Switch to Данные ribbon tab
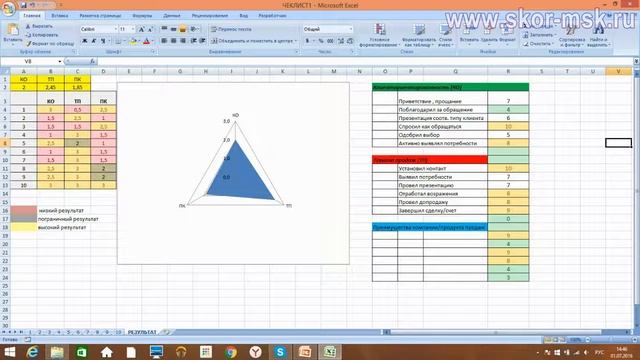 click(172, 16)
